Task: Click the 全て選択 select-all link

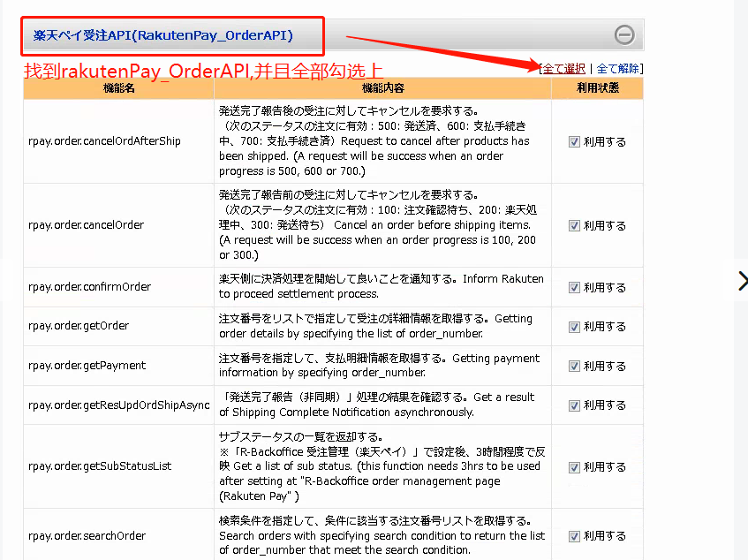Action: coord(563,69)
